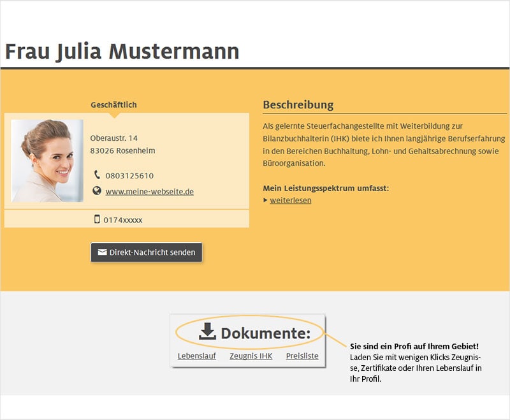Click the landline phone icon
The width and height of the screenshot is (510, 420).
click(97, 175)
